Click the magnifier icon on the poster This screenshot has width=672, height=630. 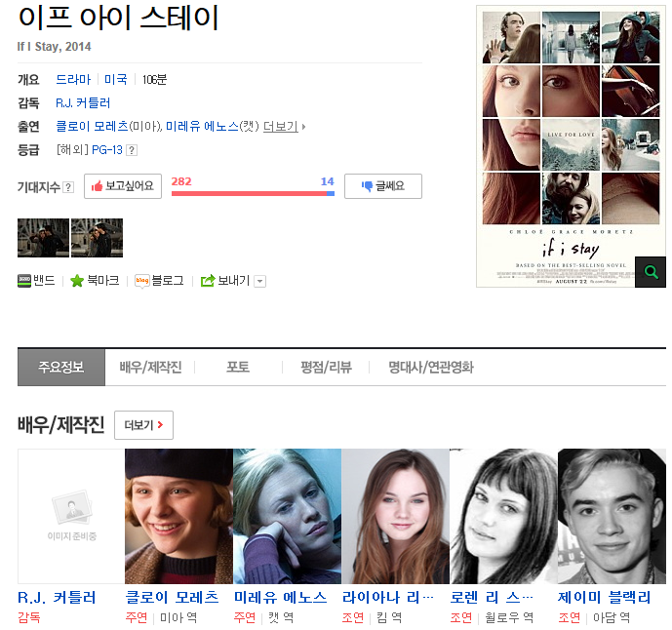click(x=650, y=272)
